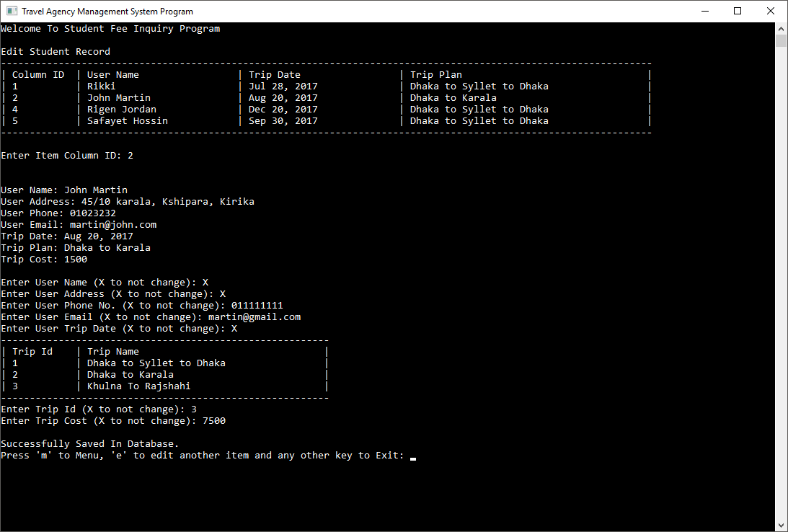This screenshot has height=532, width=788.
Task: Select the email martin@john.com text
Action: tap(111, 224)
